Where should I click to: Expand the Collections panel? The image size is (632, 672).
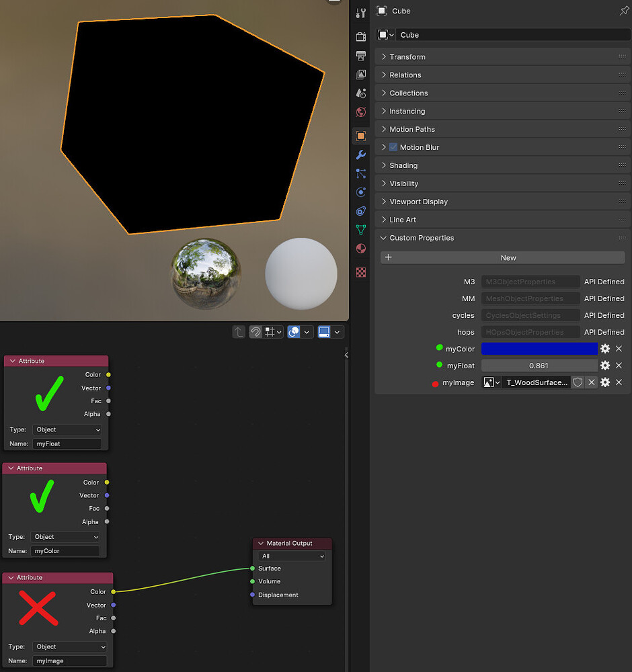pyautogui.click(x=502, y=93)
